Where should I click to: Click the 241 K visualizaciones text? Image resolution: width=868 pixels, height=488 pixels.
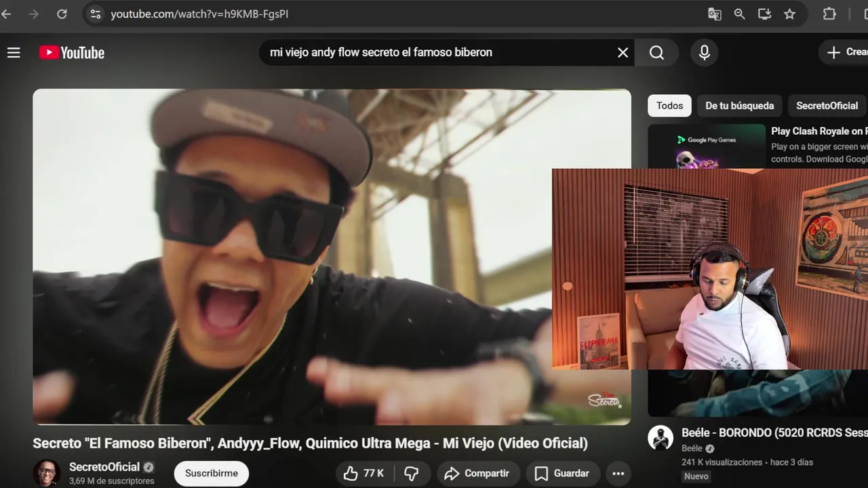click(722, 462)
